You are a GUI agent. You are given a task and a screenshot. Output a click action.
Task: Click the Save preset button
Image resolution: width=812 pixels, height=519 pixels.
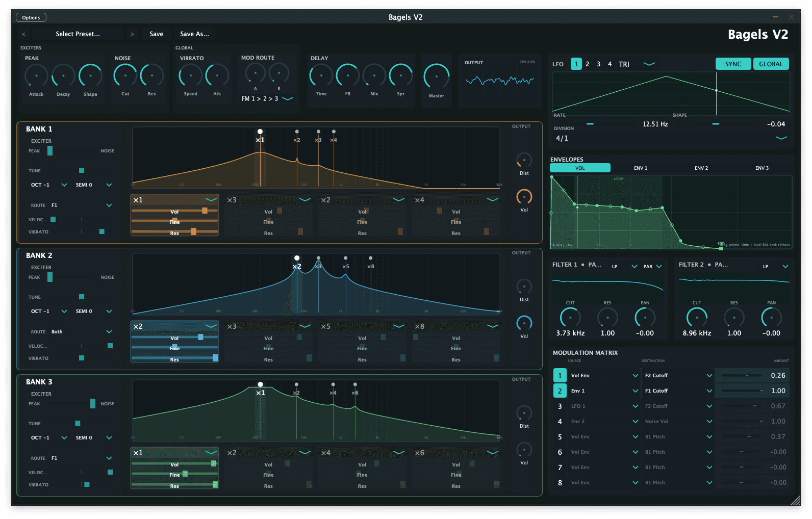(x=156, y=34)
